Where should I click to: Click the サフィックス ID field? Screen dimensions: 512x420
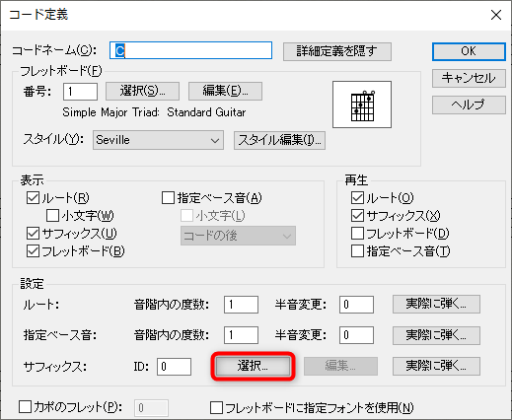[x=174, y=367]
